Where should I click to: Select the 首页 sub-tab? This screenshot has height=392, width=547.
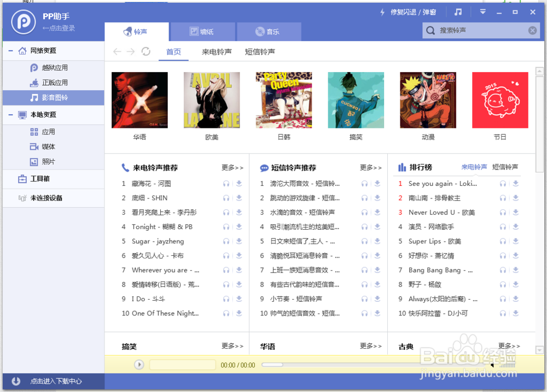click(173, 52)
